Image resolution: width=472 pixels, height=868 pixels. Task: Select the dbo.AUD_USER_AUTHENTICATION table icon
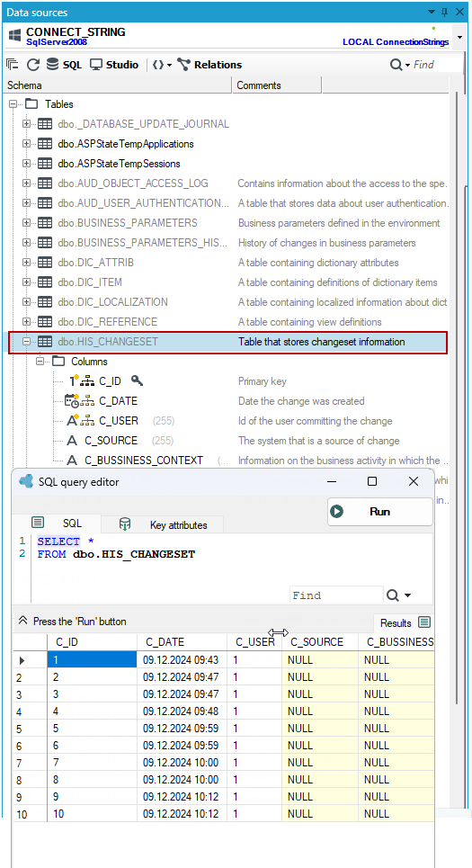pos(45,203)
